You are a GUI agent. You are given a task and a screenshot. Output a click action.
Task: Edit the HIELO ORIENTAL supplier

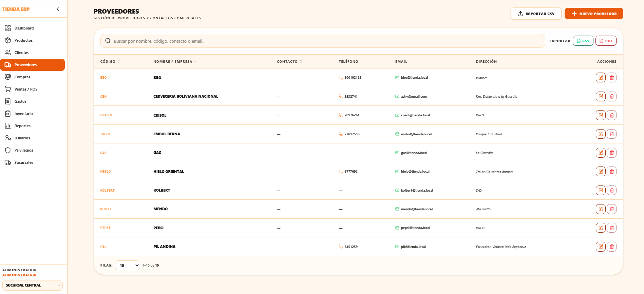[x=601, y=172]
